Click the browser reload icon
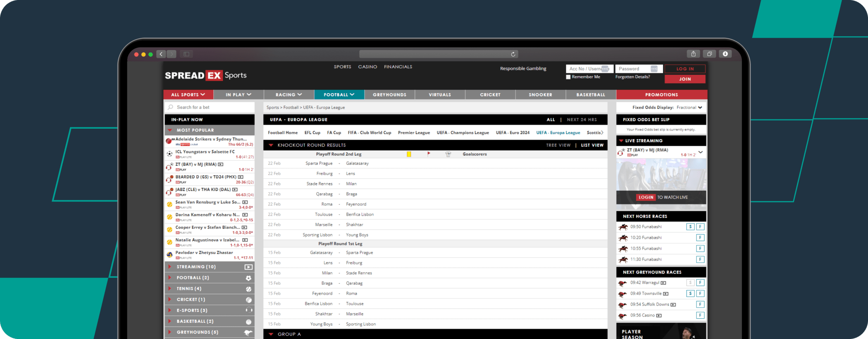The image size is (868, 339). 513,54
